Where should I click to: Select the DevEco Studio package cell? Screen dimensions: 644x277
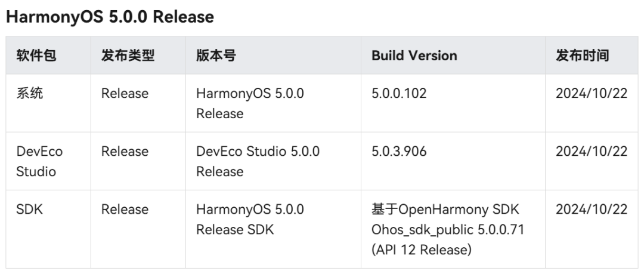click(39, 161)
